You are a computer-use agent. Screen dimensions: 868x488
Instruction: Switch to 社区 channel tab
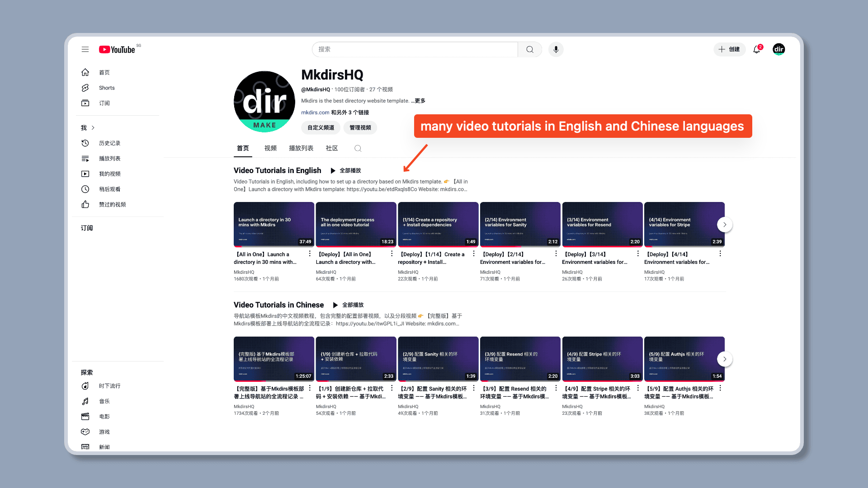click(332, 148)
